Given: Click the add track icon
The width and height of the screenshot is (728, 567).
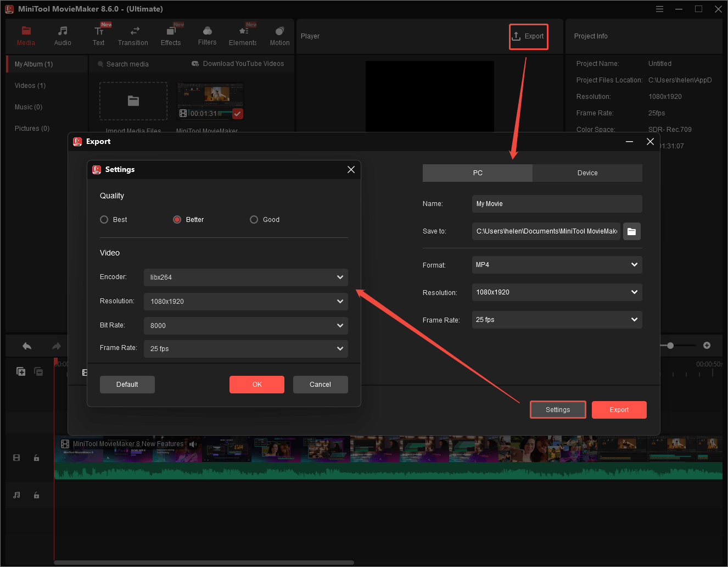Looking at the screenshot, I should (21, 371).
